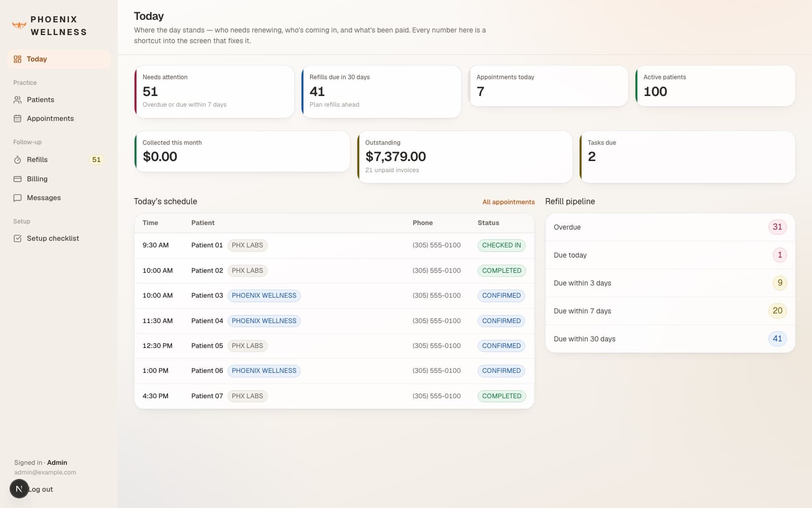Select the Due within 3 days row
The image size is (812, 508).
click(x=670, y=283)
